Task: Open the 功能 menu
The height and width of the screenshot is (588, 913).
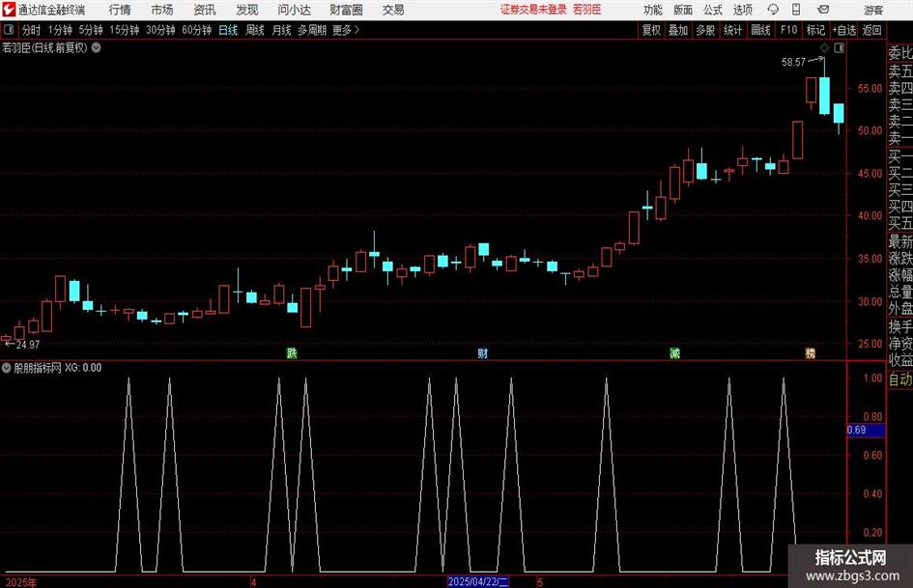Action: (x=653, y=10)
